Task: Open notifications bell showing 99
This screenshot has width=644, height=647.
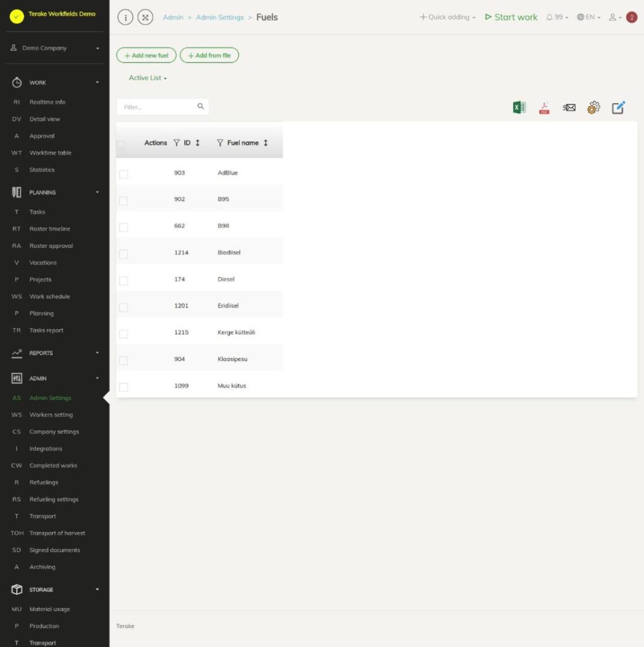Action: pos(557,17)
